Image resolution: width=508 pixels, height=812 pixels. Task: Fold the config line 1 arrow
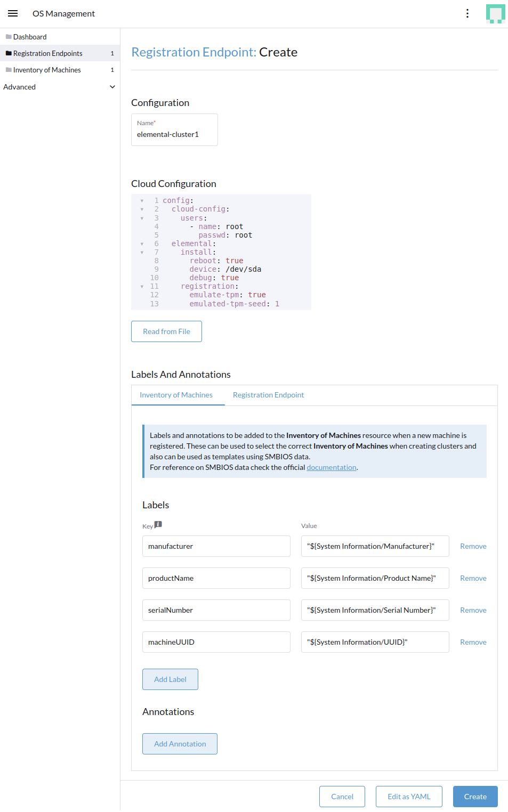pyautogui.click(x=142, y=201)
